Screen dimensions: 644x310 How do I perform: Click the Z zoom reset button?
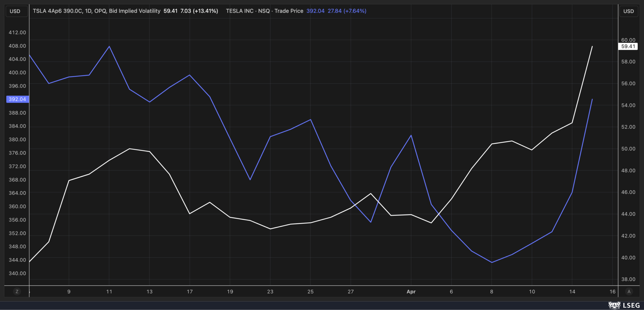pyautogui.click(x=17, y=291)
